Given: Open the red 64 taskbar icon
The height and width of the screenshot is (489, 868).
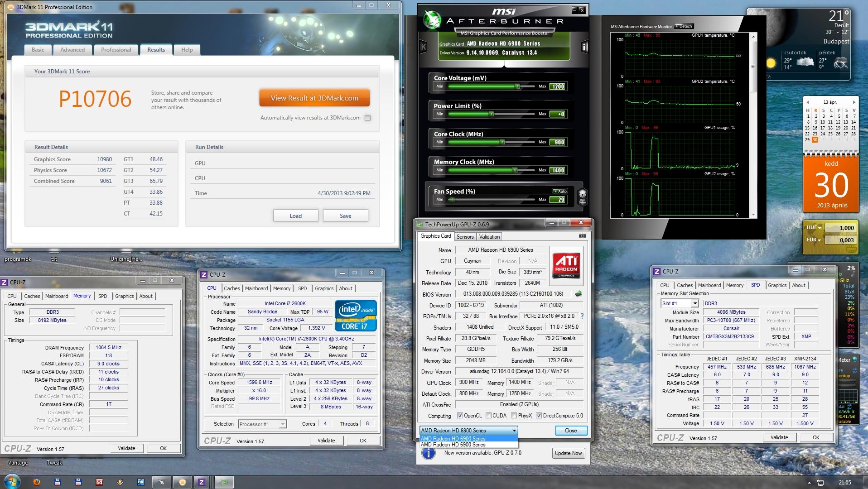Looking at the screenshot, I should 99,482.
